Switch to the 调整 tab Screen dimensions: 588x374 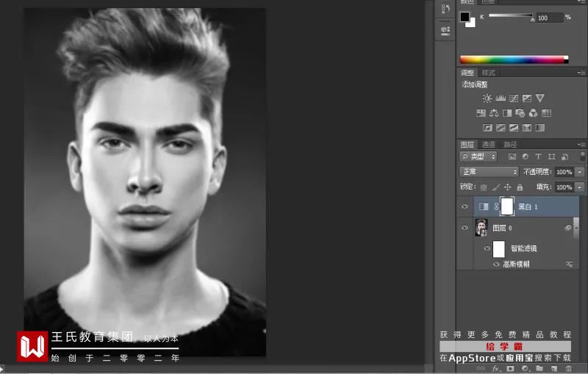pos(467,73)
